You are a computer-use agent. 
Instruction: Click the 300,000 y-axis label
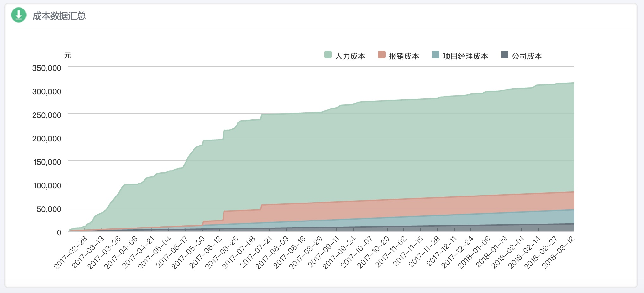tap(47, 91)
